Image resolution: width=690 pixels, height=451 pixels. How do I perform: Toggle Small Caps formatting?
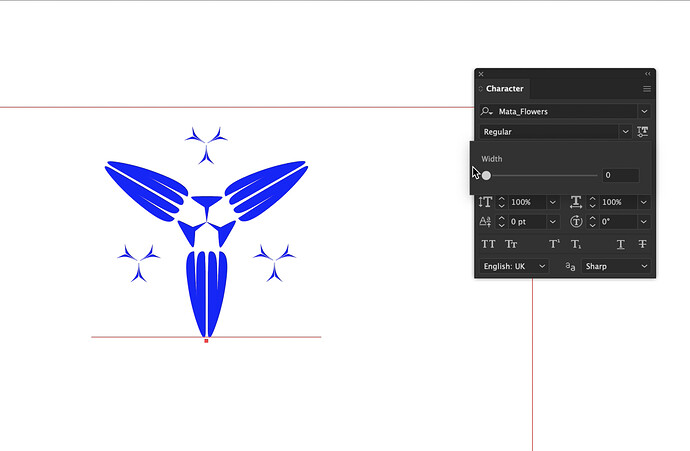tap(511, 244)
